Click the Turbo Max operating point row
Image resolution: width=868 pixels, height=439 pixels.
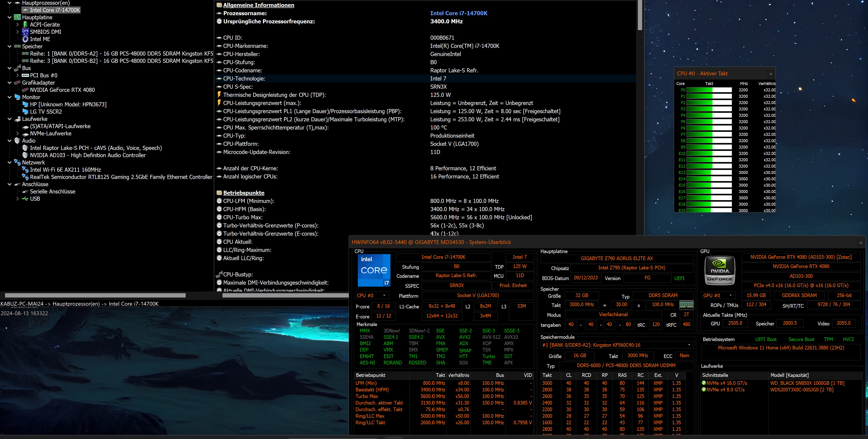pos(444,396)
